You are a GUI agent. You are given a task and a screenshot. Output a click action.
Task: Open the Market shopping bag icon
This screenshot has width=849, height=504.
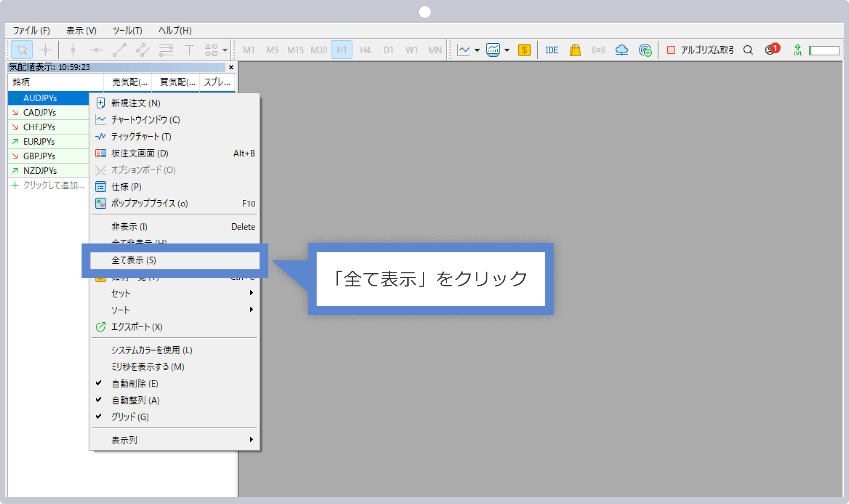coord(575,50)
